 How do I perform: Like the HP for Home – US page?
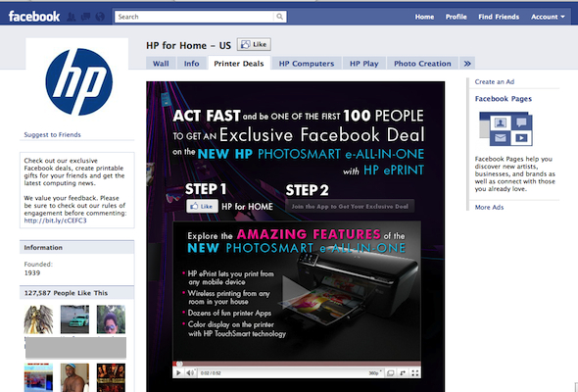(254, 45)
